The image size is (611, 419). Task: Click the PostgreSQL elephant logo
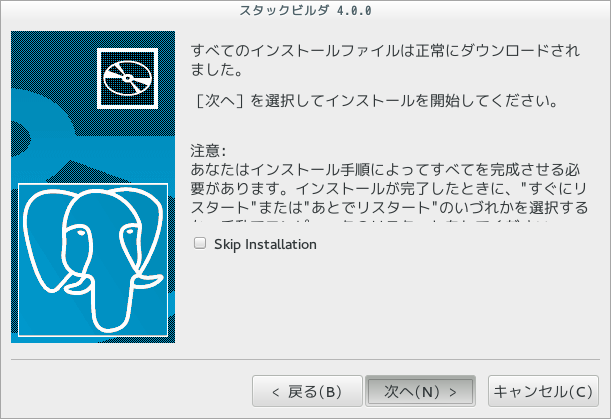[x=93, y=260]
